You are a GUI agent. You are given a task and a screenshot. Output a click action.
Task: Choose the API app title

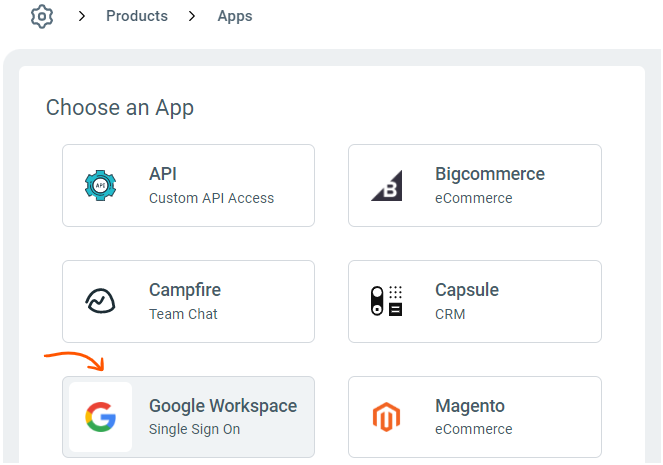[163, 174]
